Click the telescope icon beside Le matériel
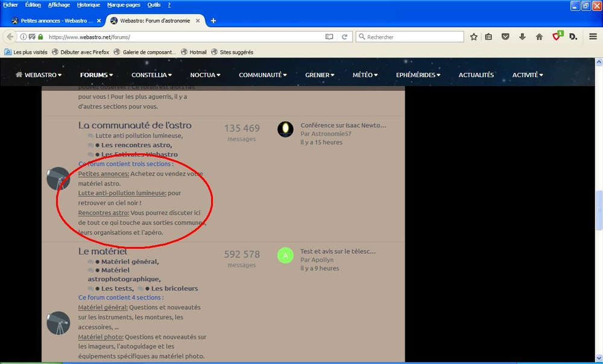 pyautogui.click(x=58, y=323)
